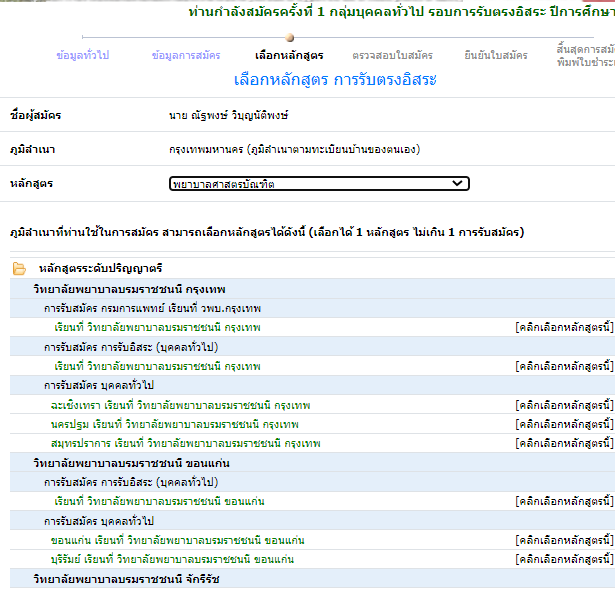Click the กรุงเทพมหานคร domicile value

(x=295, y=149)
